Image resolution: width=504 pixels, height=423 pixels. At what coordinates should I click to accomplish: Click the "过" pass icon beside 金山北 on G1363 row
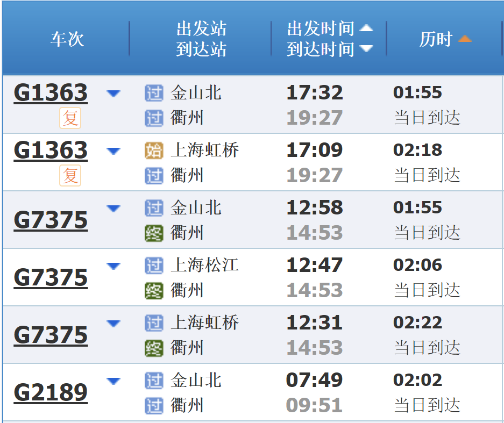click(x=153, y=92)
